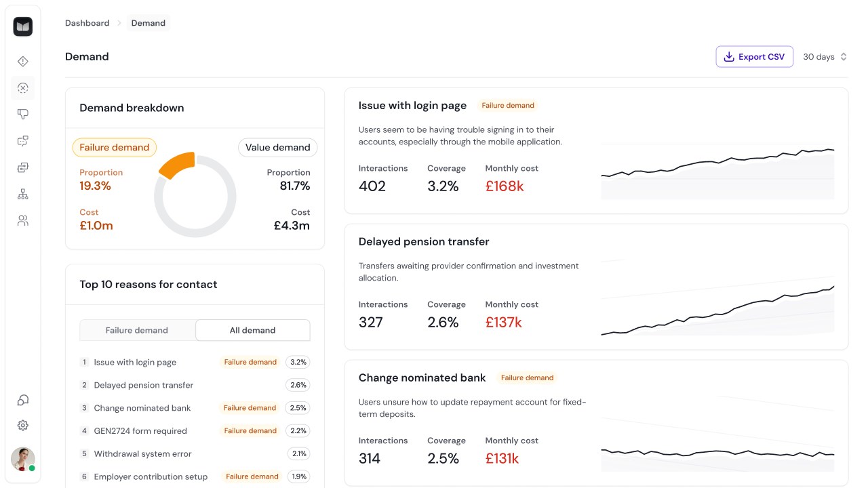Viewport: 868px width, 488px height.
Task: Click the Demand breadcrumb item
Action: click(x=149, y=23)
